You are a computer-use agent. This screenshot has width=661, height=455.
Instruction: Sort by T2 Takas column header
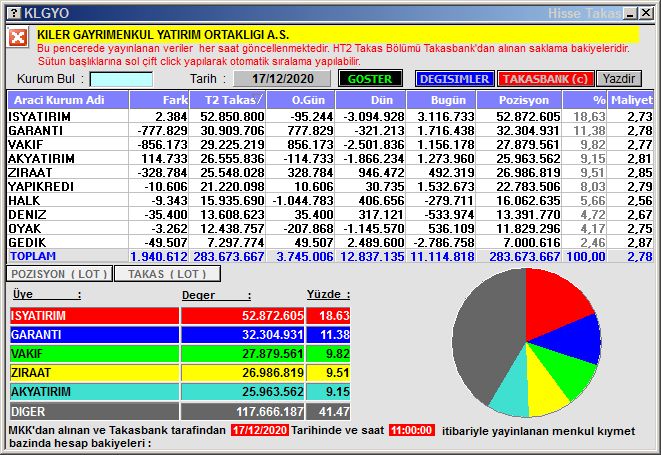(x=227, y=100)
